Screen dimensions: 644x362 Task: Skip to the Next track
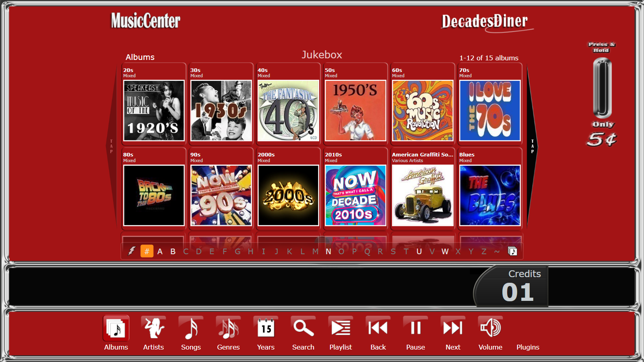(453, 328)
